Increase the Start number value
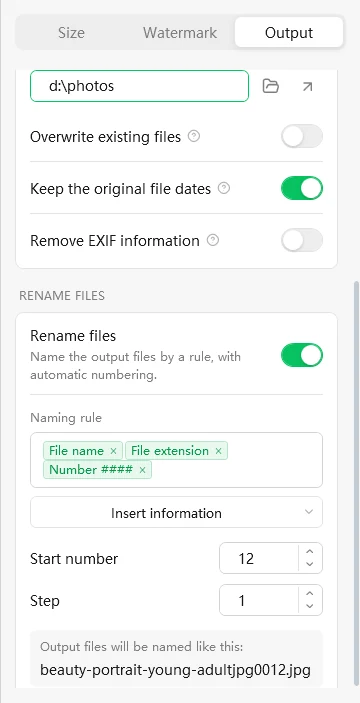 click(x=309, y=551)
